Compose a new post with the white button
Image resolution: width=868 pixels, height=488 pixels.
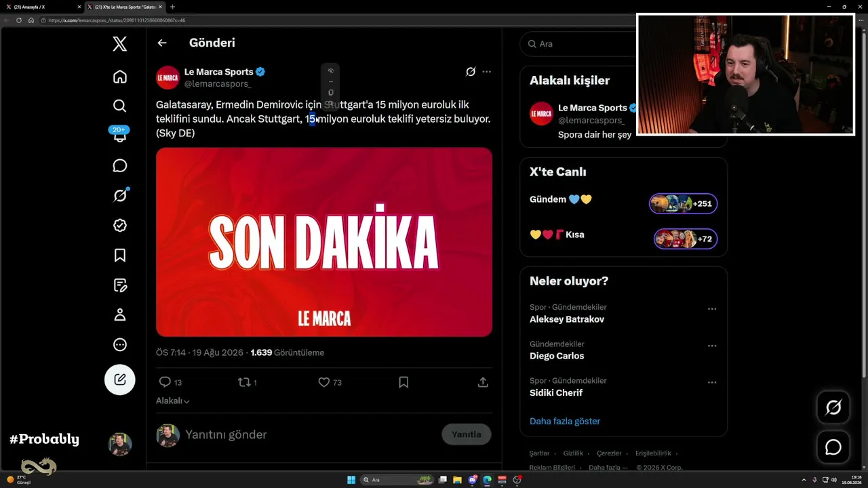pos(120,380)
